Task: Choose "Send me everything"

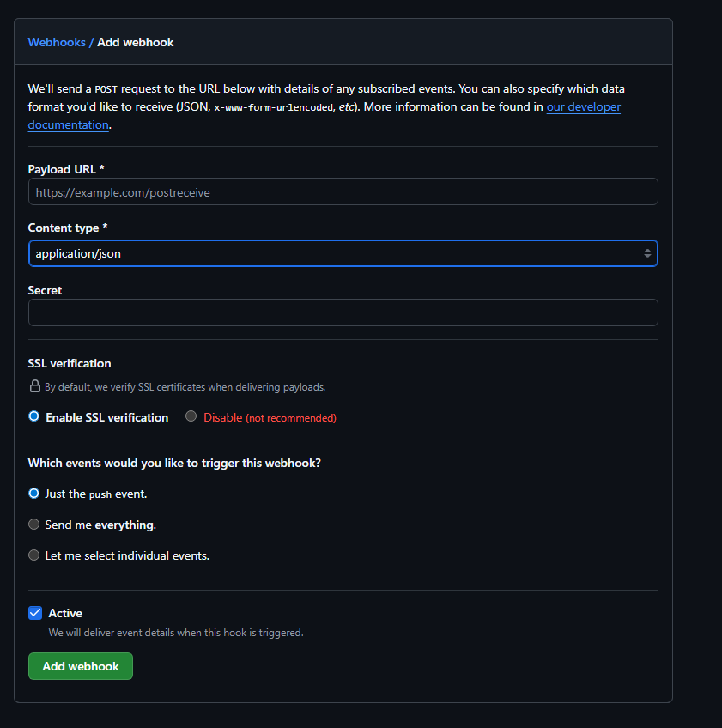Action: (x=33, y=524)
